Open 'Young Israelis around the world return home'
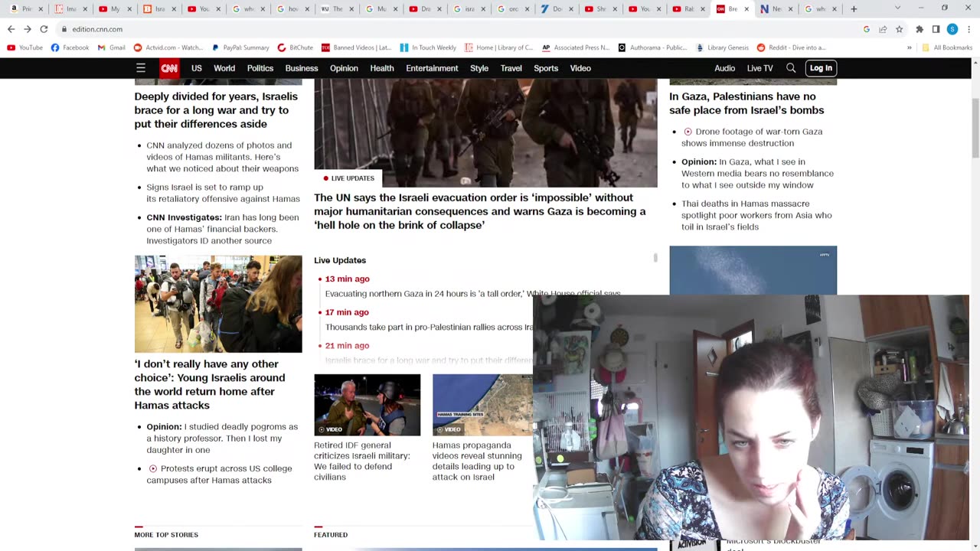This screenshot has height=551, width=980. (x=210, y=384)
